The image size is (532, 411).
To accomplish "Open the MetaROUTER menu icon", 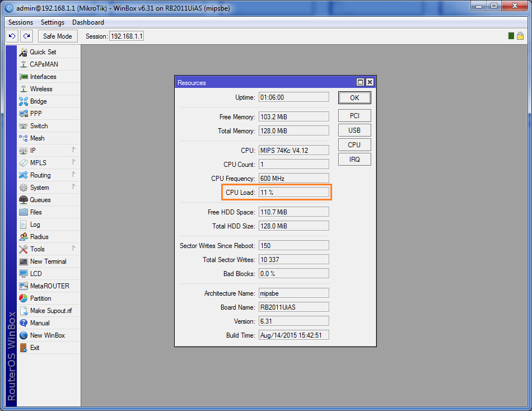I will pyautogui.click(x=24, y=286).
